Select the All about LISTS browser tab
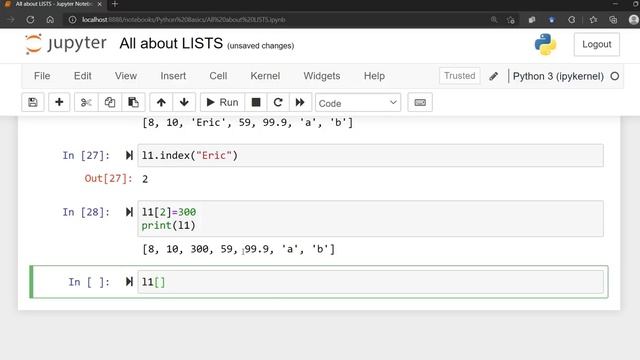 (x=53, y=4)
